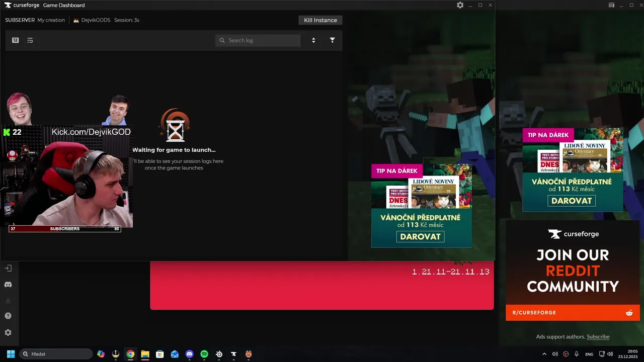Click the Hledat taskbar search box
The width and height of the screenshot is (644, 362).
coord(56,354)
